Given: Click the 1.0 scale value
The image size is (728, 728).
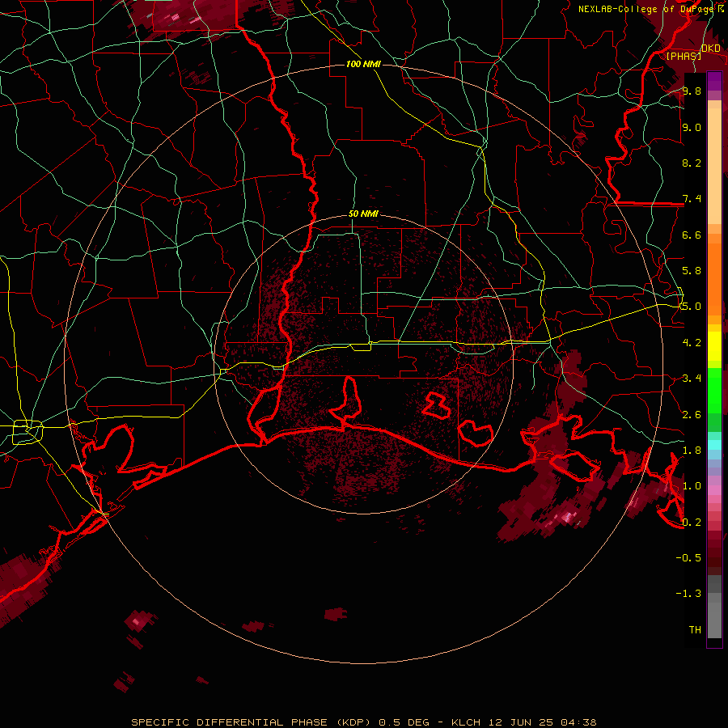Looking at the screenshot, I should click(692, 486).
